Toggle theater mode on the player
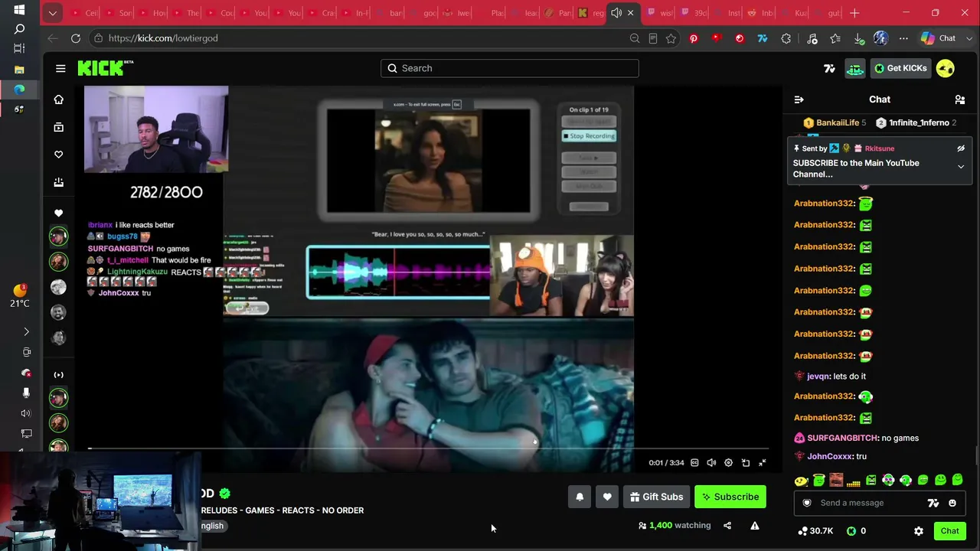Screen dimensions: 980x551 point(745,462)
